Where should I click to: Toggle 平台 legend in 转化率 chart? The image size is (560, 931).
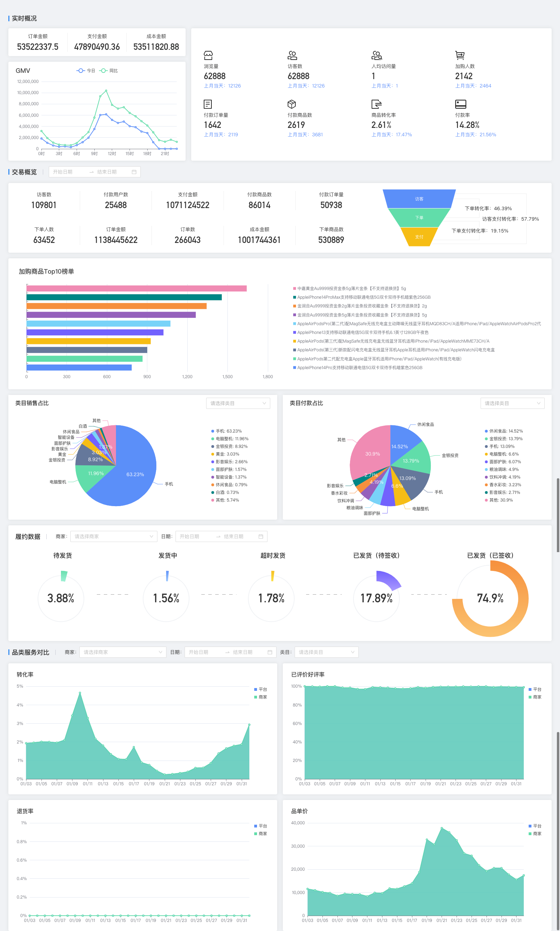click(261, 689)
